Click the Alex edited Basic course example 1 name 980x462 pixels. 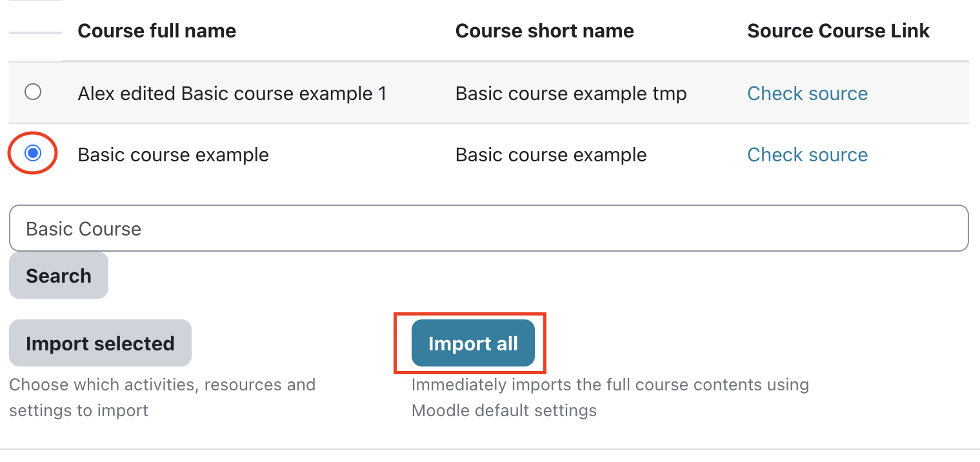point(232,94)
